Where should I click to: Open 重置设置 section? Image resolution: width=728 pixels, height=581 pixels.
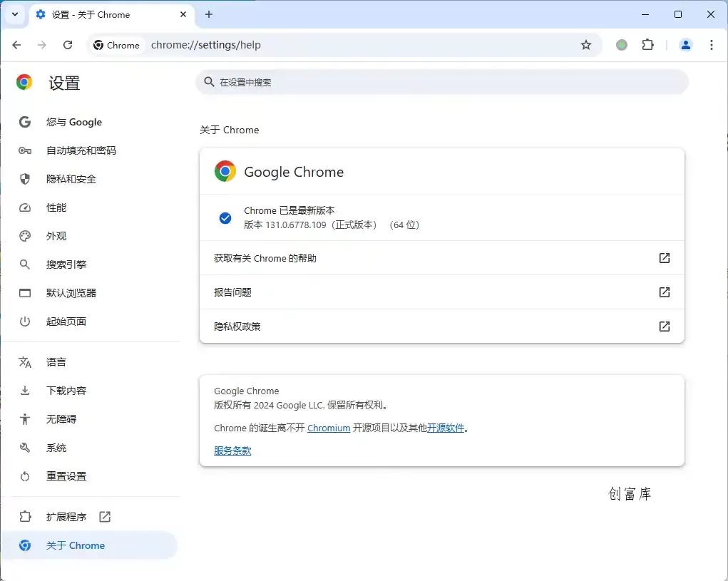[x=91, y=476]
